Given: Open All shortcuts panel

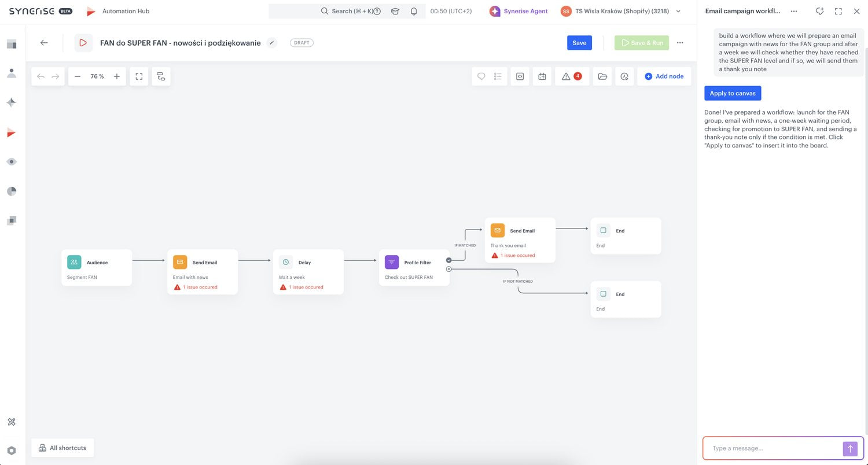Looking at the screenshot, I should coord(62,448).
